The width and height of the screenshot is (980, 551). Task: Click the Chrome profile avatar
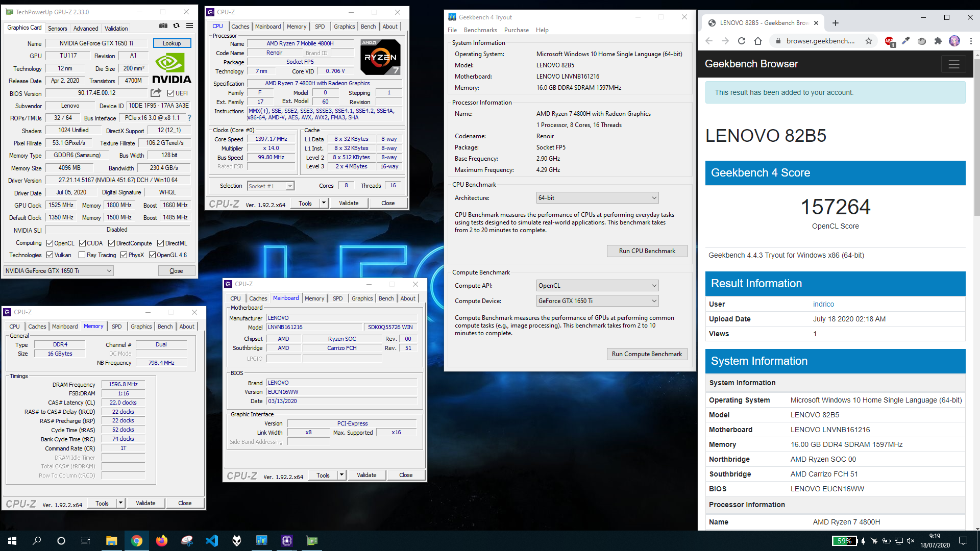click(954, 41)
